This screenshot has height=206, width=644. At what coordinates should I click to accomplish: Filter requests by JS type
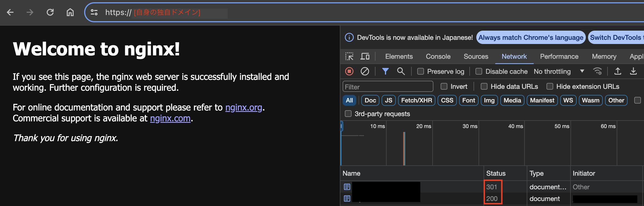[x=389, y=100]
